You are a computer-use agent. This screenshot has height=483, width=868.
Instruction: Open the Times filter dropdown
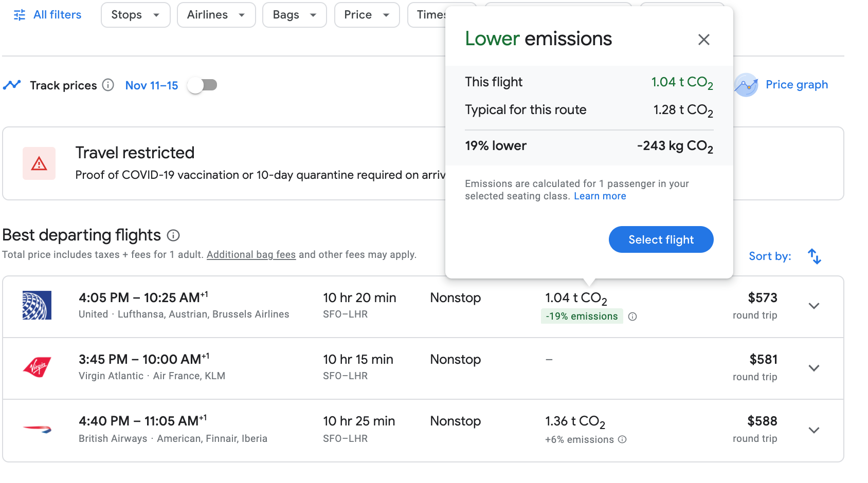point(427,15)
